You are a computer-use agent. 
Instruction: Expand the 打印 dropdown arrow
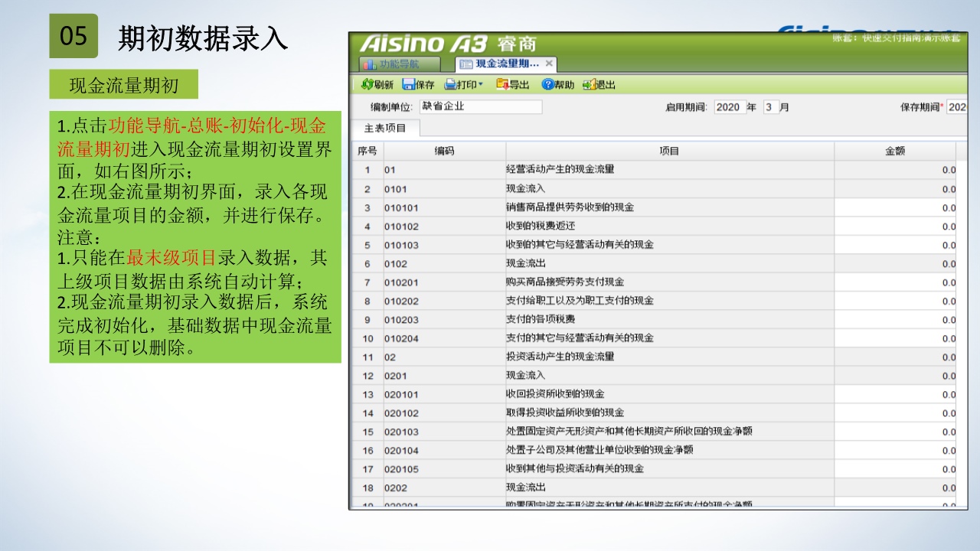(x=481, y=85)
